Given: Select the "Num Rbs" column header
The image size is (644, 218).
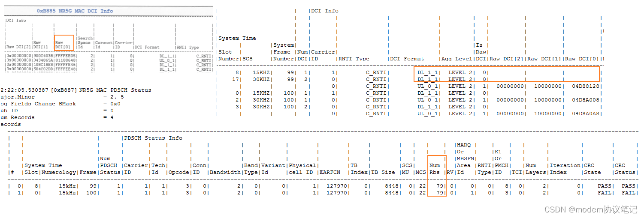Looking at the screenshot, I should click(x=435, y=169).
